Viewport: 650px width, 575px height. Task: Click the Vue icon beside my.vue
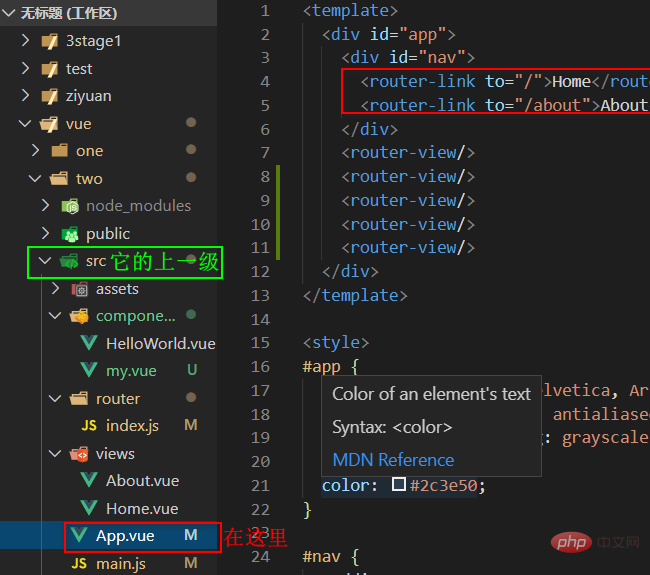[89, 370]
